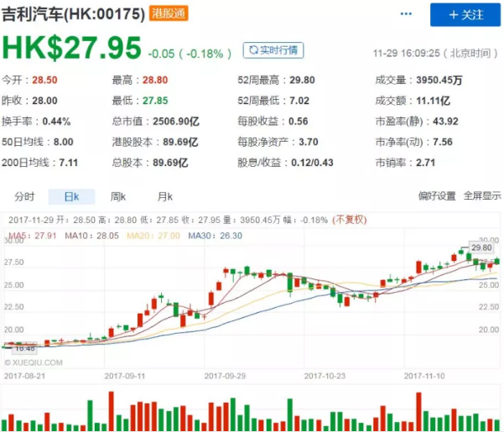This screenshot has width=504, height=432.
Task: Click the 2017-08-21 date axis label
Action: coord(25,376)
